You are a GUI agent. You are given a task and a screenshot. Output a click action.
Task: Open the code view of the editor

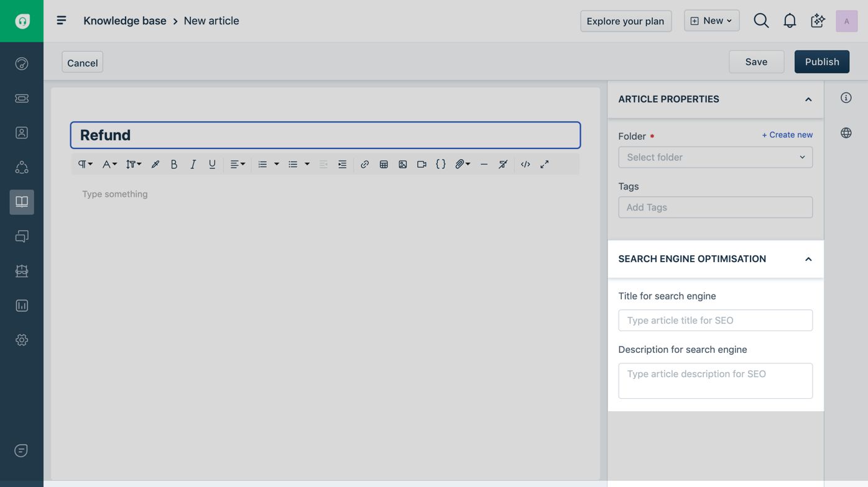point(525,164)
